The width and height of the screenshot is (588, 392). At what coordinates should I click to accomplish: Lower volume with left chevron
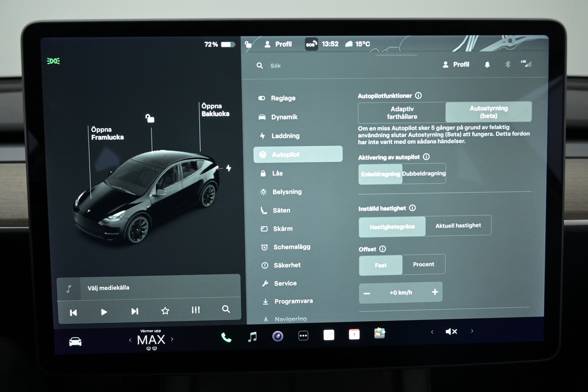pos(432,332)
